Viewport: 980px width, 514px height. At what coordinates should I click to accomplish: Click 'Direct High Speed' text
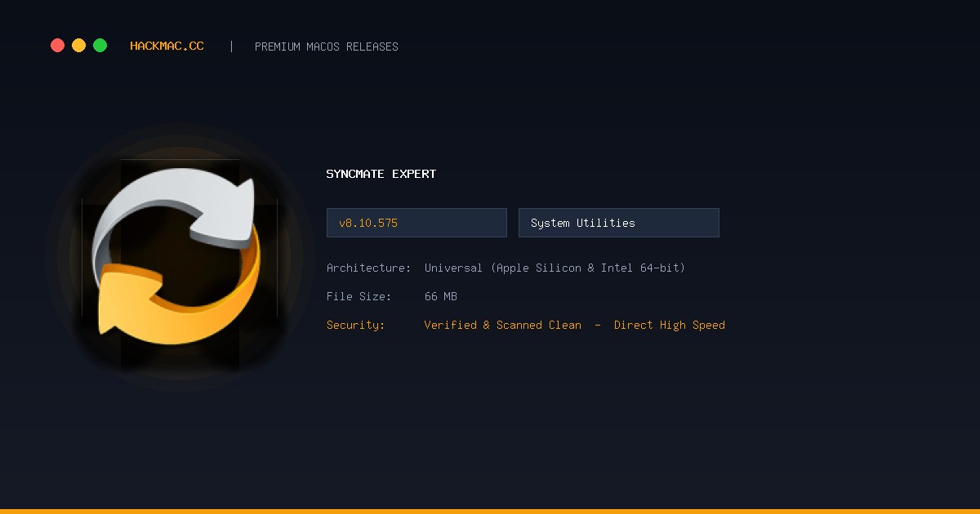pos(670,325)
